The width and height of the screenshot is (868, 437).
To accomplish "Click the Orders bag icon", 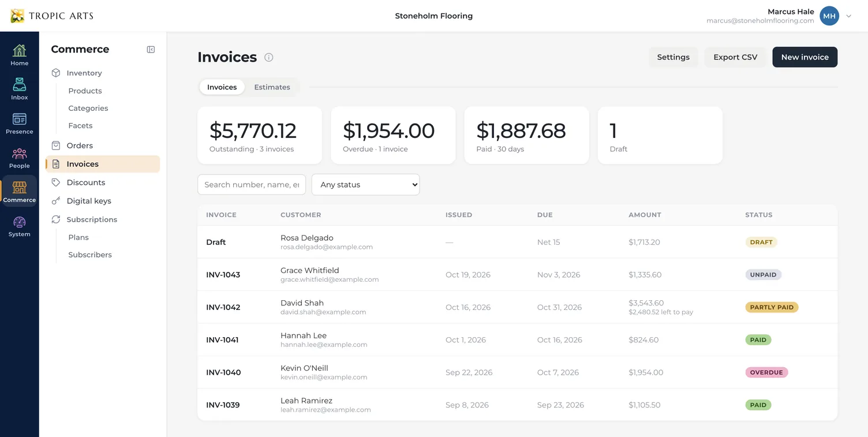I will click(56, 145).
